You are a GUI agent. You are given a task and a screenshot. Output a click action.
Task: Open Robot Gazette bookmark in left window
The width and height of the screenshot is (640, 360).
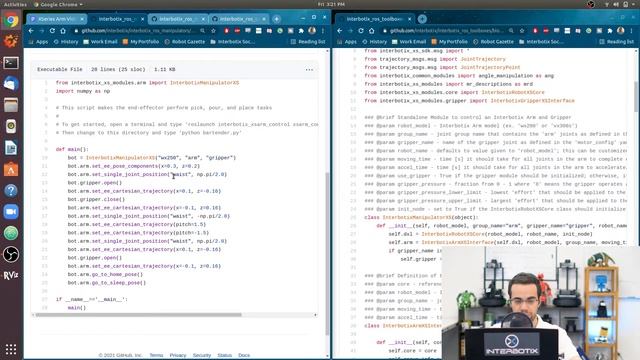click(184, 42)
